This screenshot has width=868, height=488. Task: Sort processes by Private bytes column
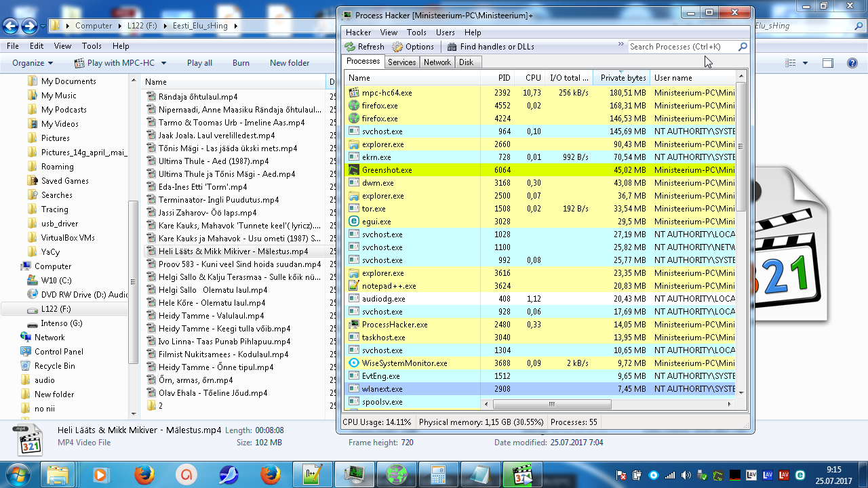coord(623,78)
